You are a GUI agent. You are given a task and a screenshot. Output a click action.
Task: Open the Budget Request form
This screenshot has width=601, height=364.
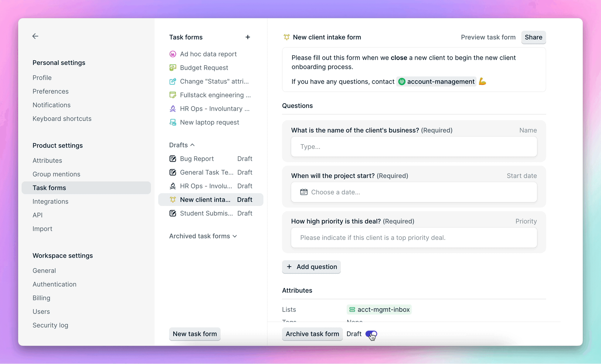(211, 68)
